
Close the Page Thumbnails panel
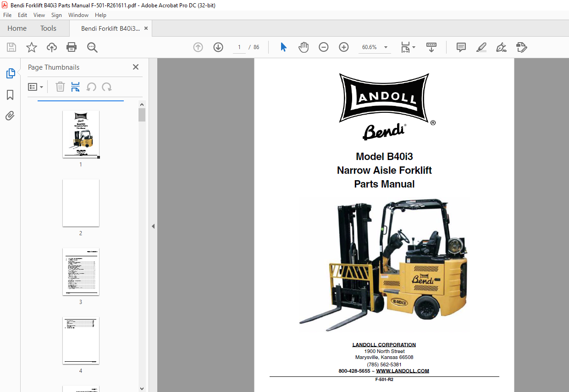[136, 67]
